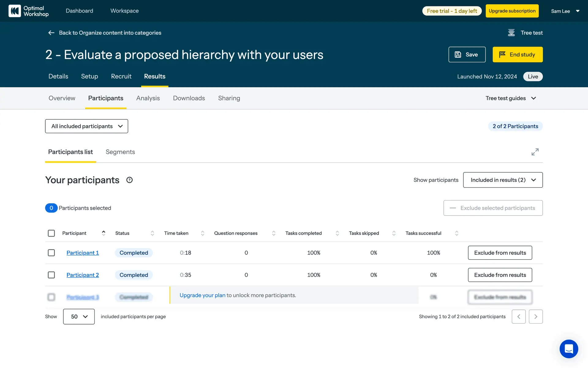Click the help icon beside Your participants
Image resolution: width=588 pixels, height=368 pixels.
tap(129, 180)
